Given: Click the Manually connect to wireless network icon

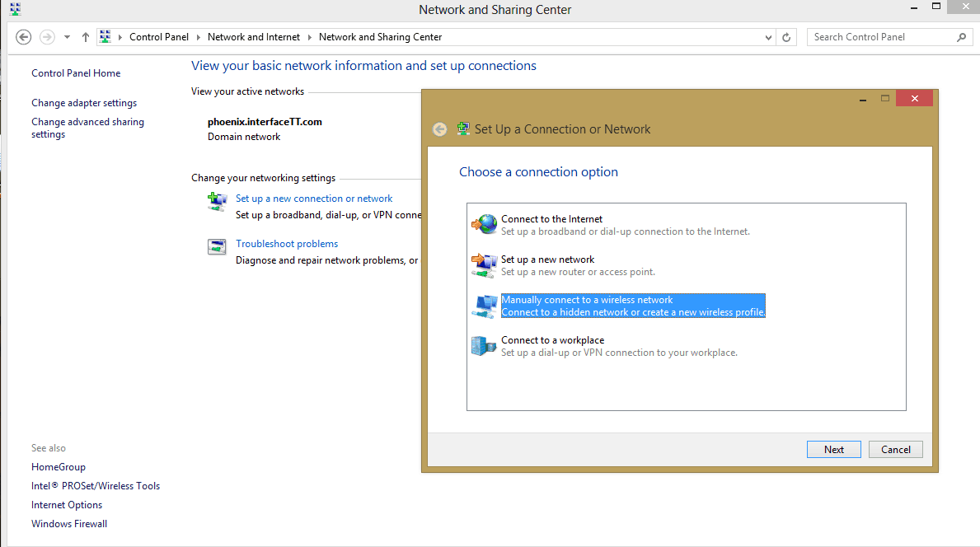Looking at the screenshot, I should pyautogui.click(x=485, y=305).
